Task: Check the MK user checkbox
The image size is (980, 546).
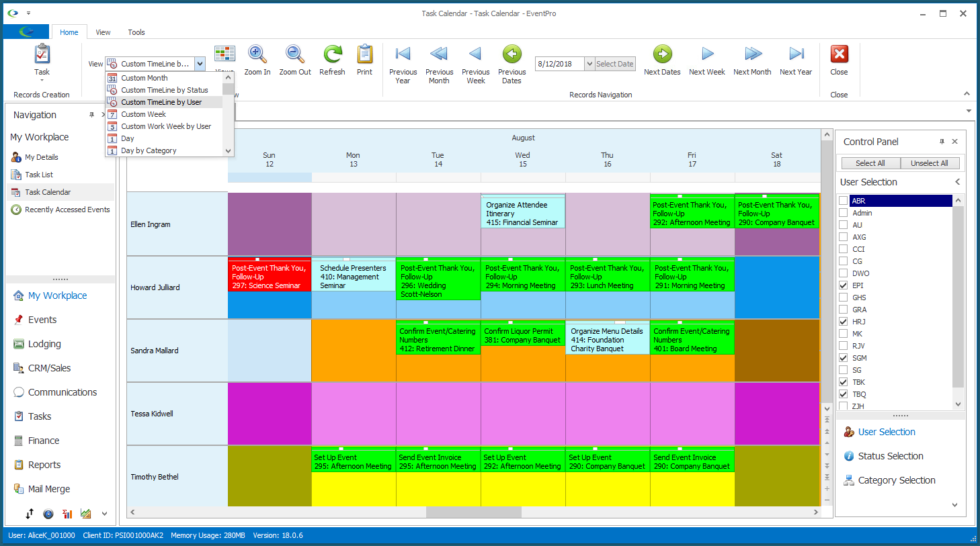Action: pos(843,334)
